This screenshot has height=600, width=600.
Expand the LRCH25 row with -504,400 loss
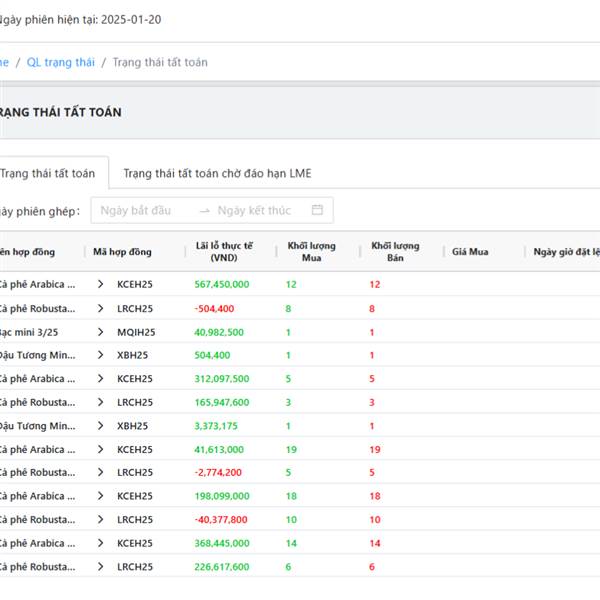coord(100,308)
